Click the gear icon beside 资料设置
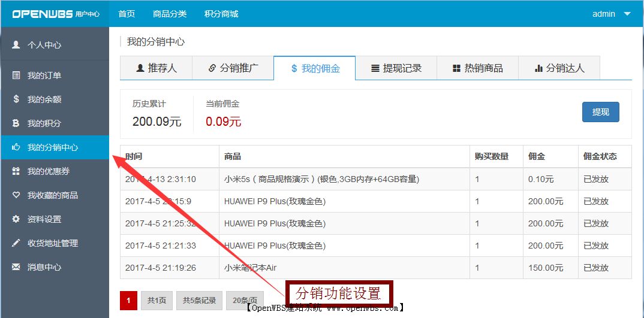The width and height of the screenshot is (644, 318). [16, 219]
